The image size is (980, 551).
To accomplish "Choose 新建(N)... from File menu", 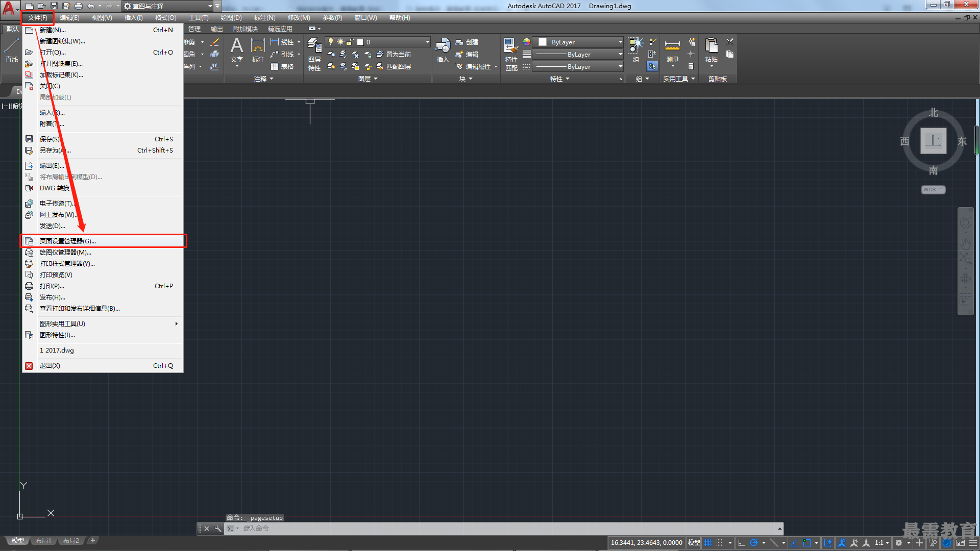I will [x=103, y=30].
